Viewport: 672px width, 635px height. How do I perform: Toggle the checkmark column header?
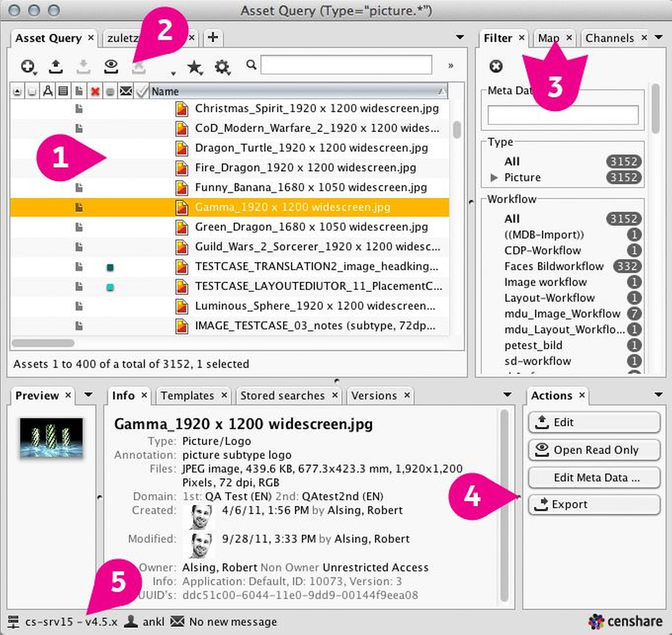point(141,91)
